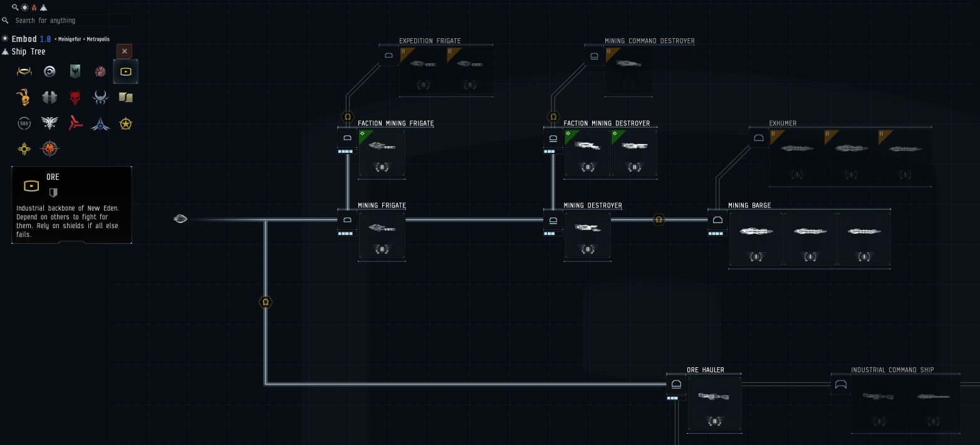Select the white eagle faction icon
This screenshot has height=445, width=980.
[x=50, y=123]
